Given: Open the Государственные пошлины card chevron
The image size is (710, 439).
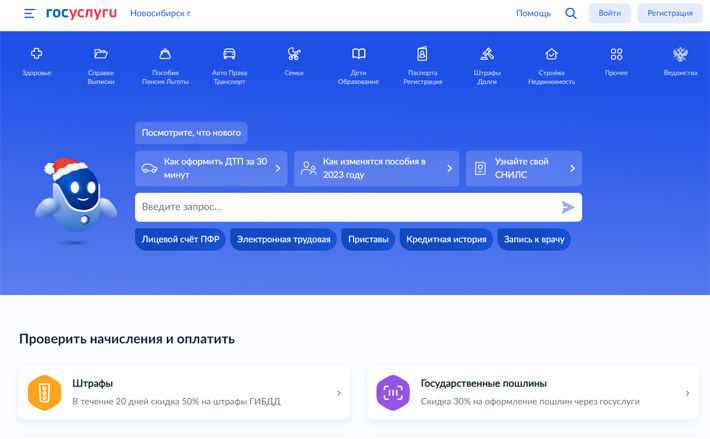Looking at the screenshot, I should coord(687,393).
